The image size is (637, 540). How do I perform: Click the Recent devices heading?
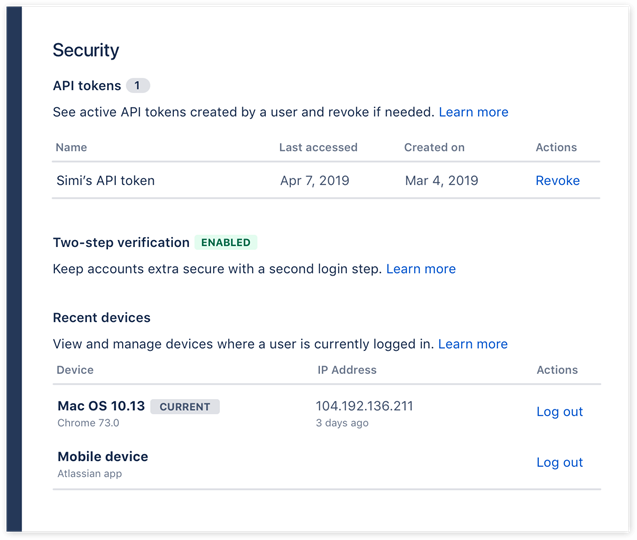click(102, 318)
